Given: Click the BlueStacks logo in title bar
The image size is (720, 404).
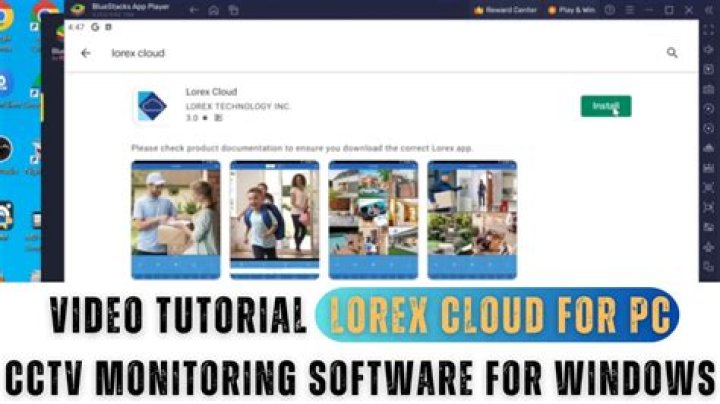Looking at the screenshot, I should (x=77, y=10).
